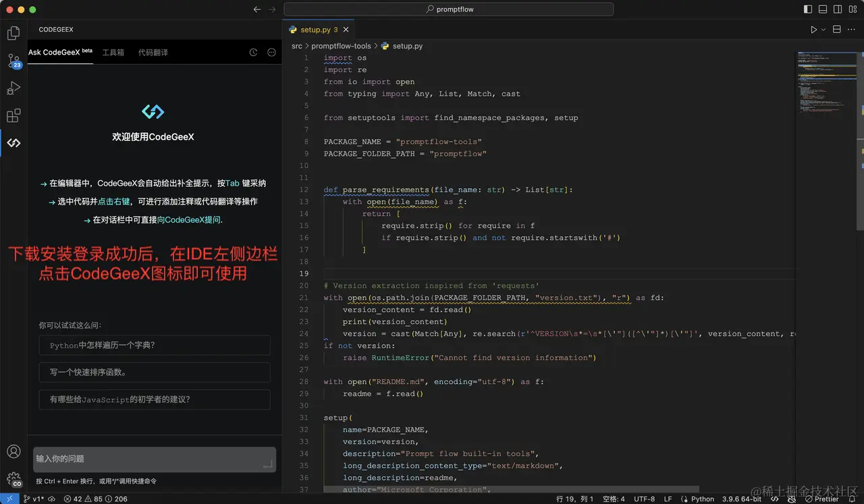Change indentation via 空格: 4
The width and height of the screenshot is (864, 504).
coord(614,499)
